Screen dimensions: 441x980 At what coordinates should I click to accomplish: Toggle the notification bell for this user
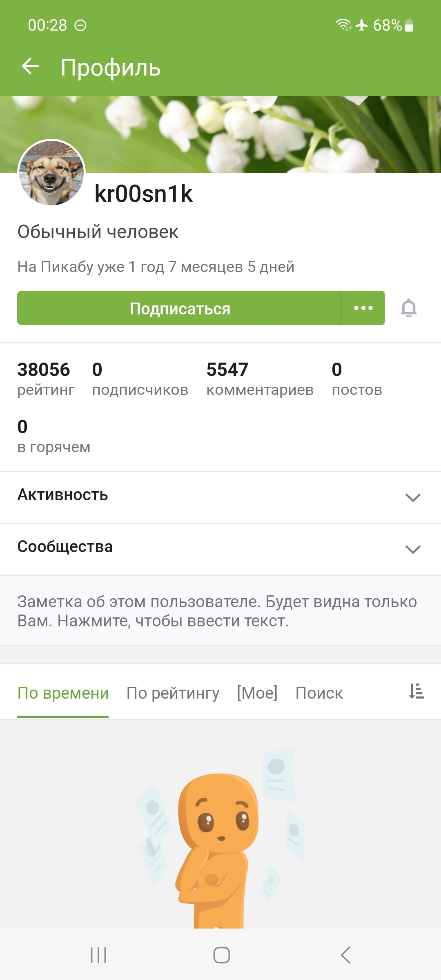point(408,308)
